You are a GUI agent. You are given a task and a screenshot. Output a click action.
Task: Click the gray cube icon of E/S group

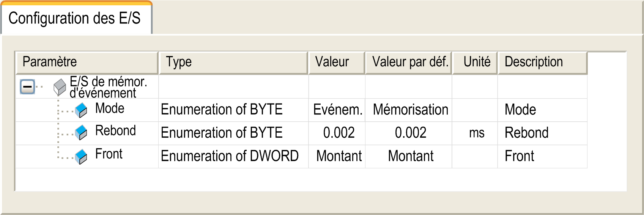pos(60,87)
